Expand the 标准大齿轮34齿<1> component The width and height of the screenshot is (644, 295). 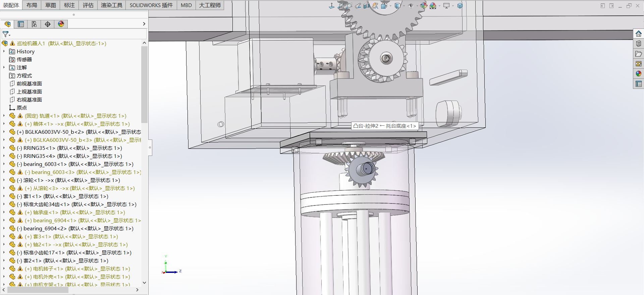click(x=4, y=204)
